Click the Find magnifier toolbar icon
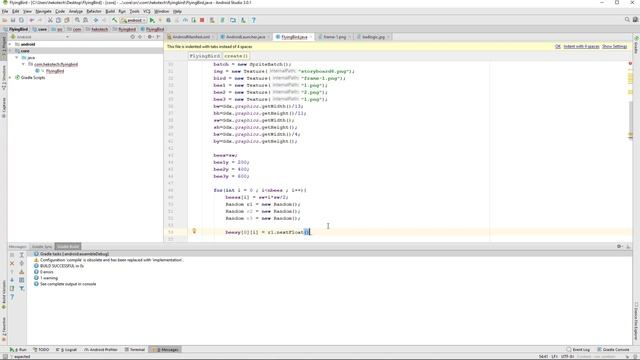640x360 pixels. point(77,20)
